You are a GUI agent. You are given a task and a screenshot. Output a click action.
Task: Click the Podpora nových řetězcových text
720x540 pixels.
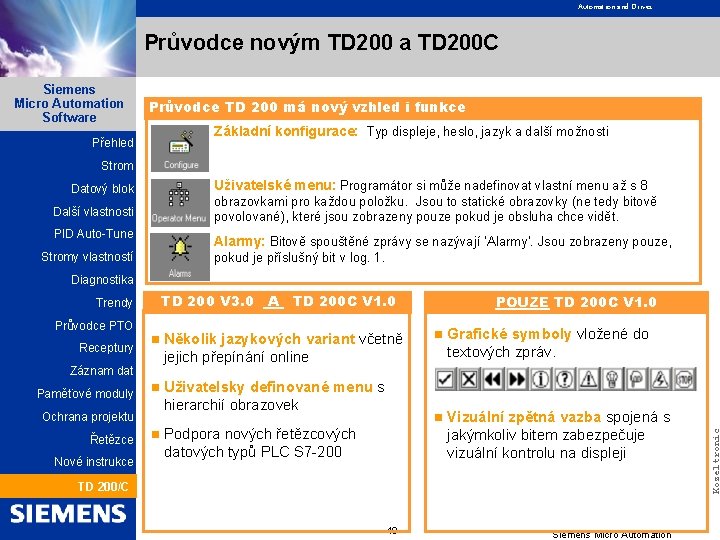pos(260,434)
